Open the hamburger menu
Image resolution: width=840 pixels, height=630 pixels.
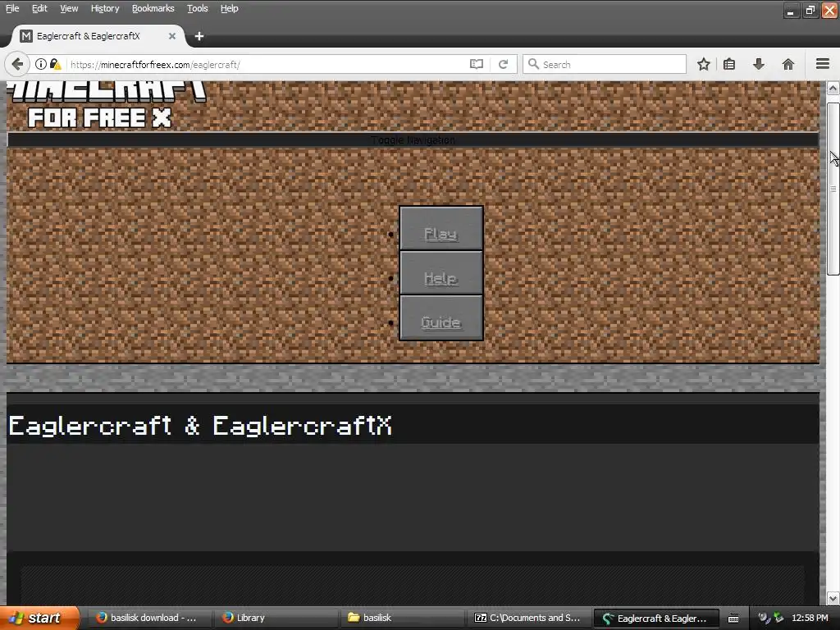(x=823, y=64)
